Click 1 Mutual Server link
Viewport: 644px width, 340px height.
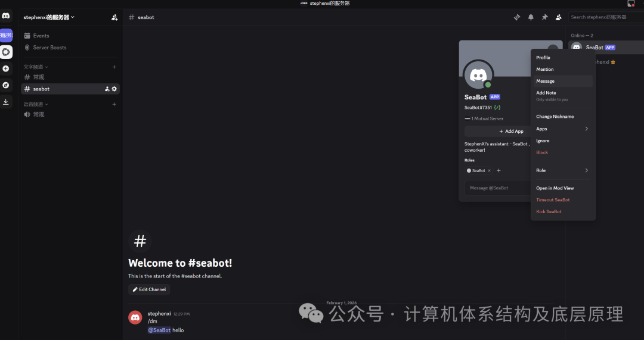484,118
